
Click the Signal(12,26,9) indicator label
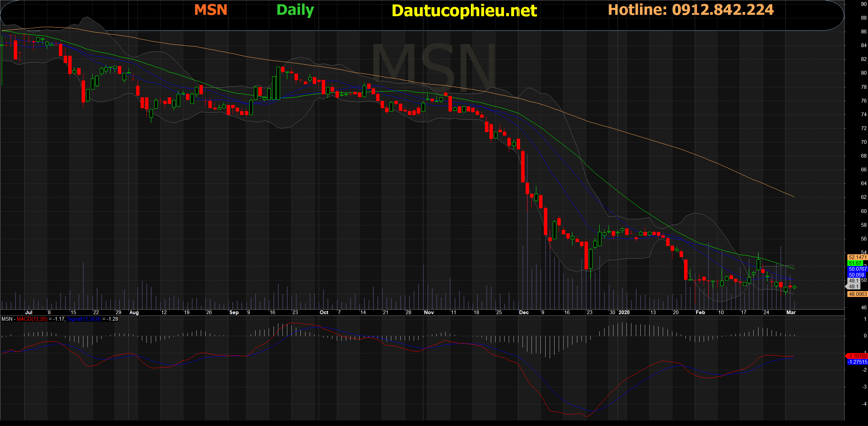tap(84, 319)
